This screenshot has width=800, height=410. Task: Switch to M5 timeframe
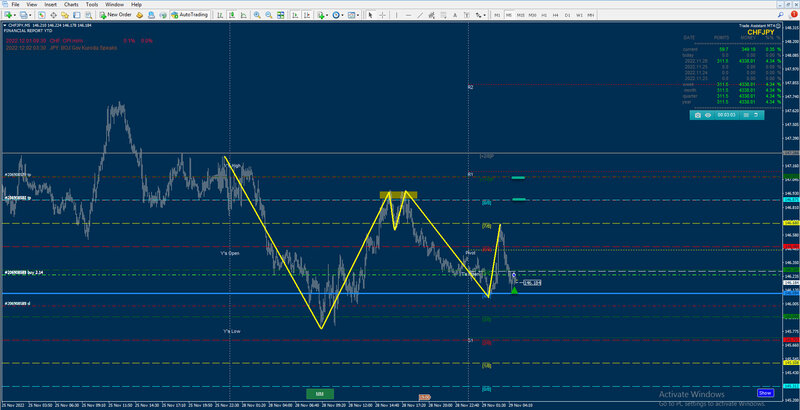(x=509, y=15)
